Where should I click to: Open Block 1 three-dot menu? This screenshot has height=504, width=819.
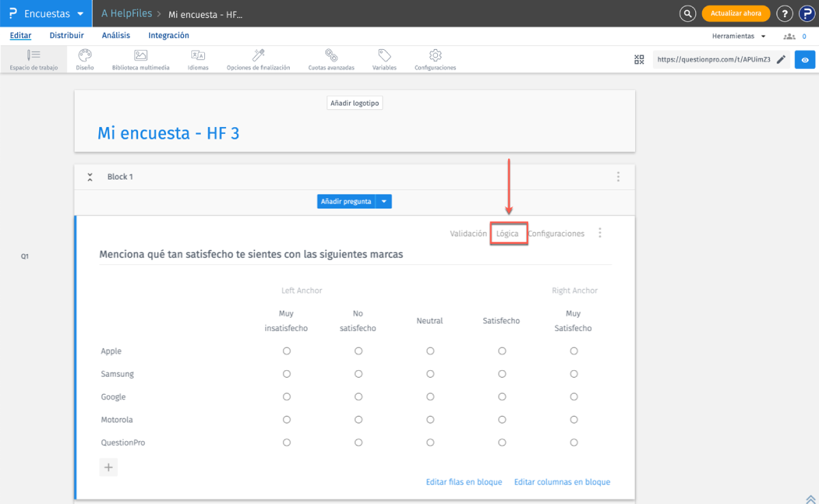point(618,176)
